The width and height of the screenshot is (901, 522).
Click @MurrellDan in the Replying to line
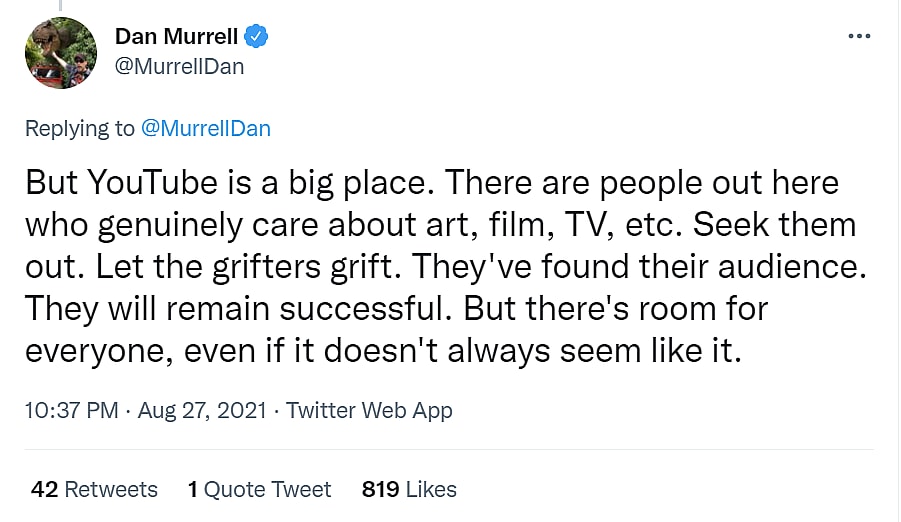(206, 128)
